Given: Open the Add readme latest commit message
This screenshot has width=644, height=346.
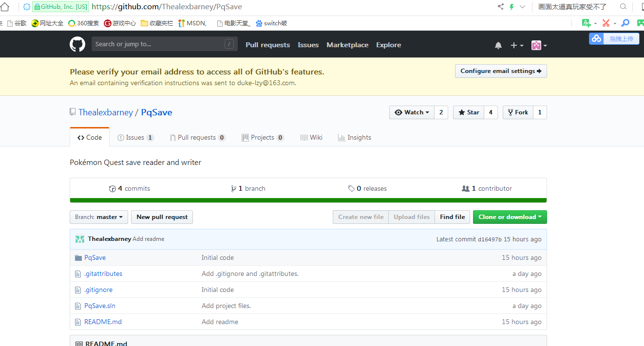Looking at the screenshot, I should point(148,239).
